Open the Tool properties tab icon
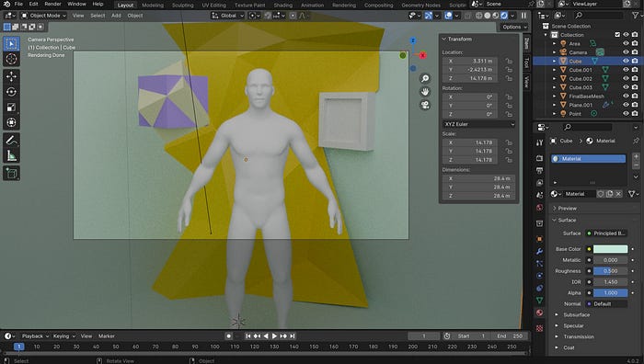 [540, 142]
